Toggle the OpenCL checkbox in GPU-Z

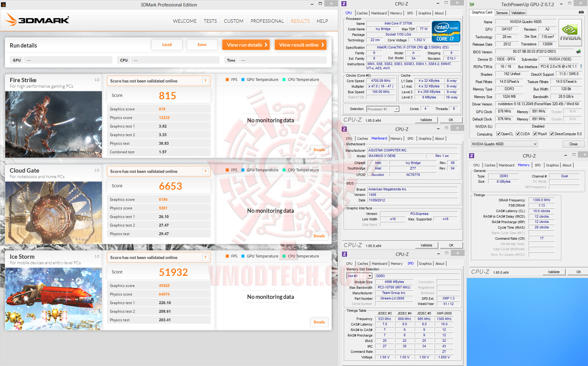click(x=498, y=134)
